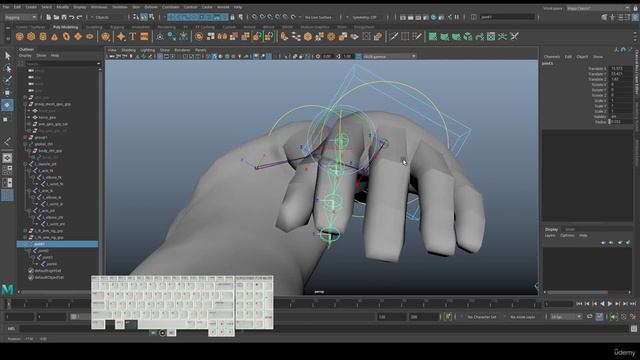This screenshot has height=360, width=640.
Task: Open the Script Editor icon at bottom right
Action: [x=633, y=329]
